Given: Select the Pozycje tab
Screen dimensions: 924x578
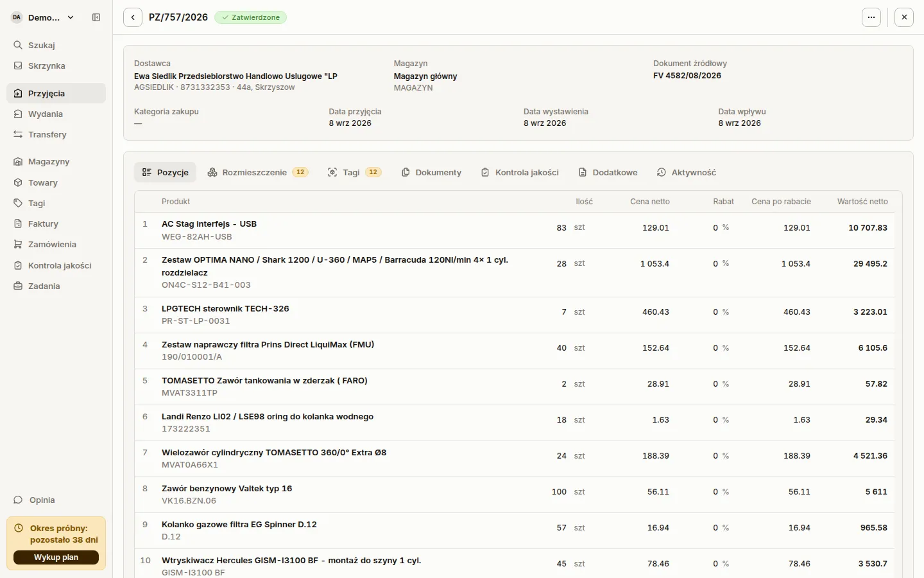Looking at the screenshot, I should (x=165, y=172).
